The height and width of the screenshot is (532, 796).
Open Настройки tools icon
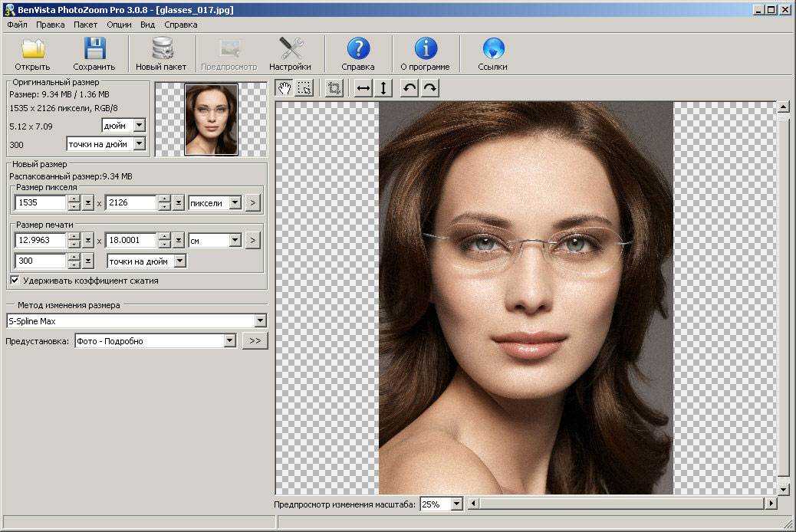tap(290, 54)
